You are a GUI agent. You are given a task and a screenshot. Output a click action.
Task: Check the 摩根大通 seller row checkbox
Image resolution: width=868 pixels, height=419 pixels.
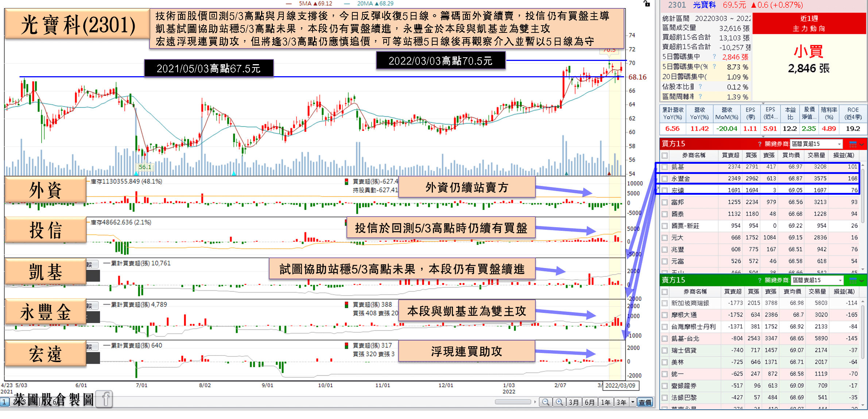(665, 315)
